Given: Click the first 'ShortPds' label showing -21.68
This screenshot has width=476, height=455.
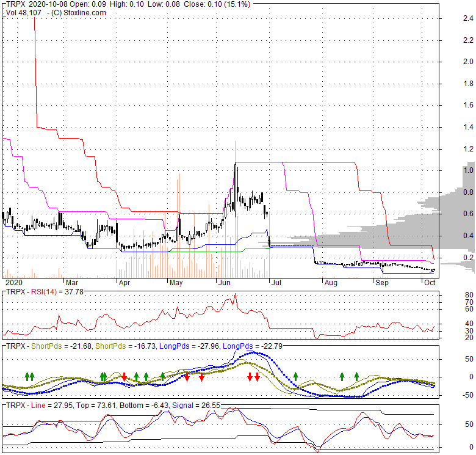Looking at the screenshot, I should point(46,346).
